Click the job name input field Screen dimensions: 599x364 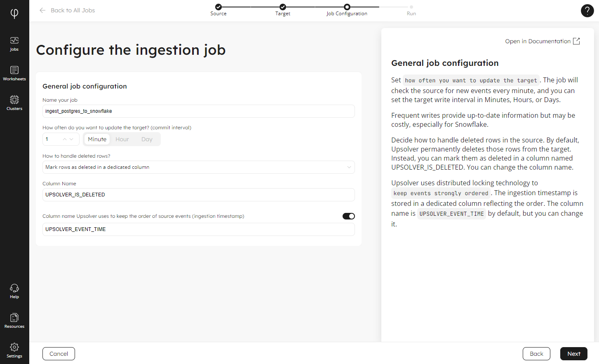point(198,111)
